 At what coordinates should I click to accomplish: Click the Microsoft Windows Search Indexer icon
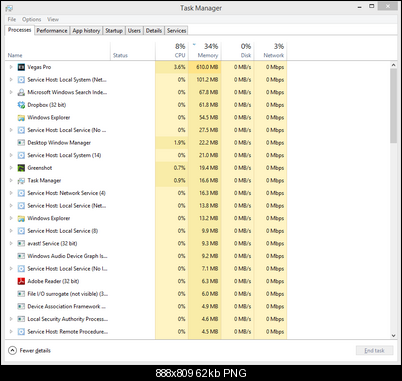coord(21,92)
